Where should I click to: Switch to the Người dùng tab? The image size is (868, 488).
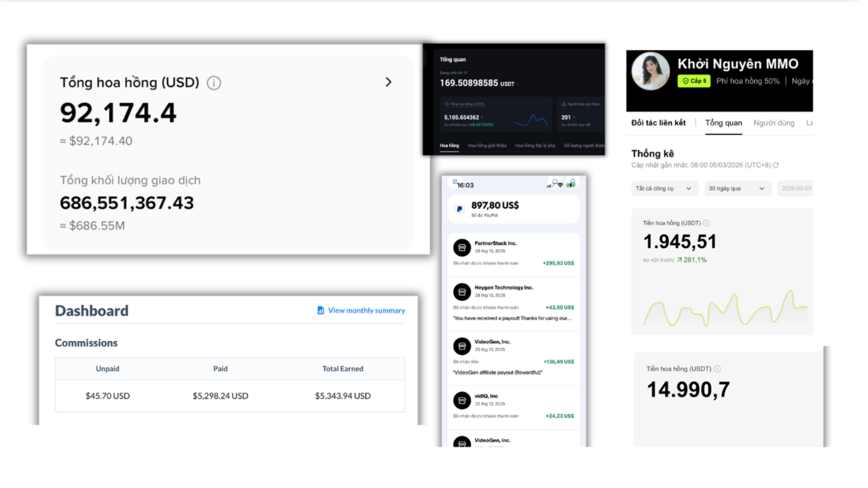pos(774,123)
